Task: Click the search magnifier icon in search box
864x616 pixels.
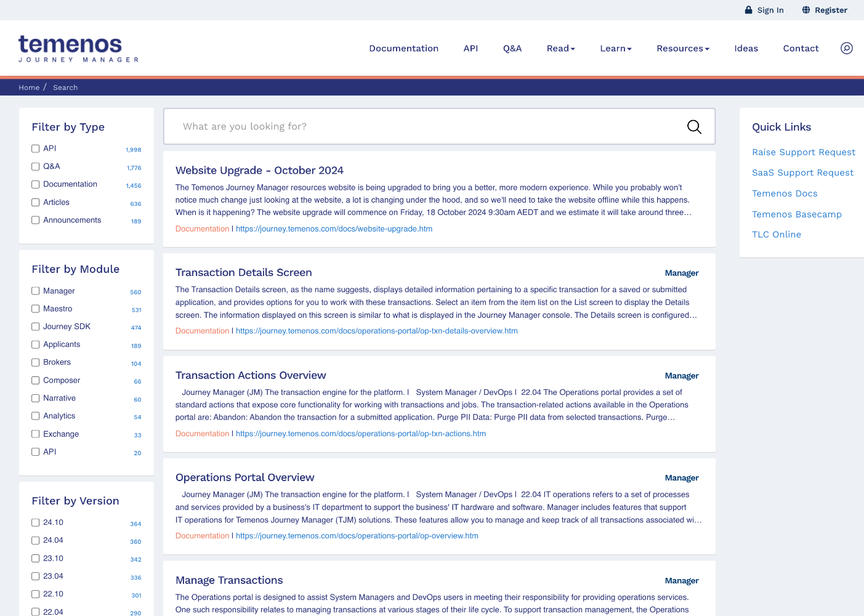Action: click(694, 127)
